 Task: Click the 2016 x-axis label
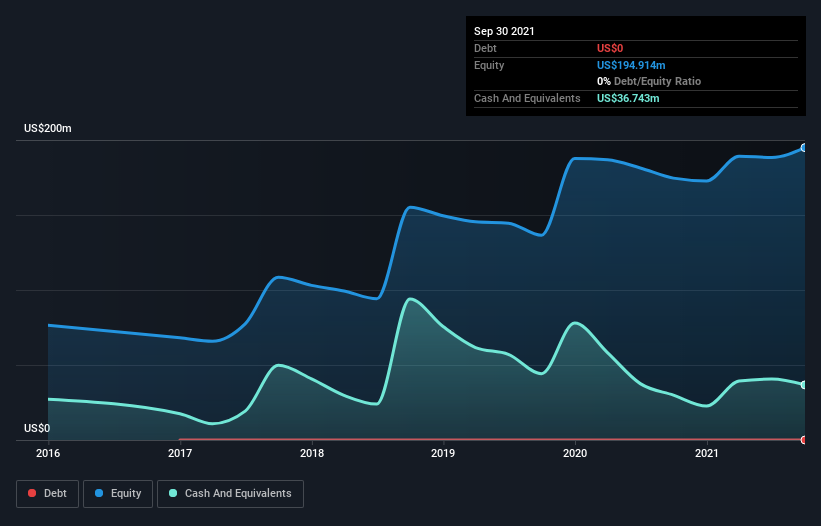point(48,453)
